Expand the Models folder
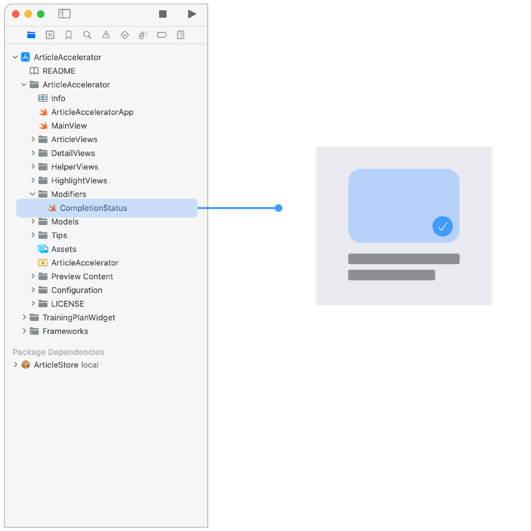The height and width of the screenshot is (531, 531). click(x=33, y=221)
